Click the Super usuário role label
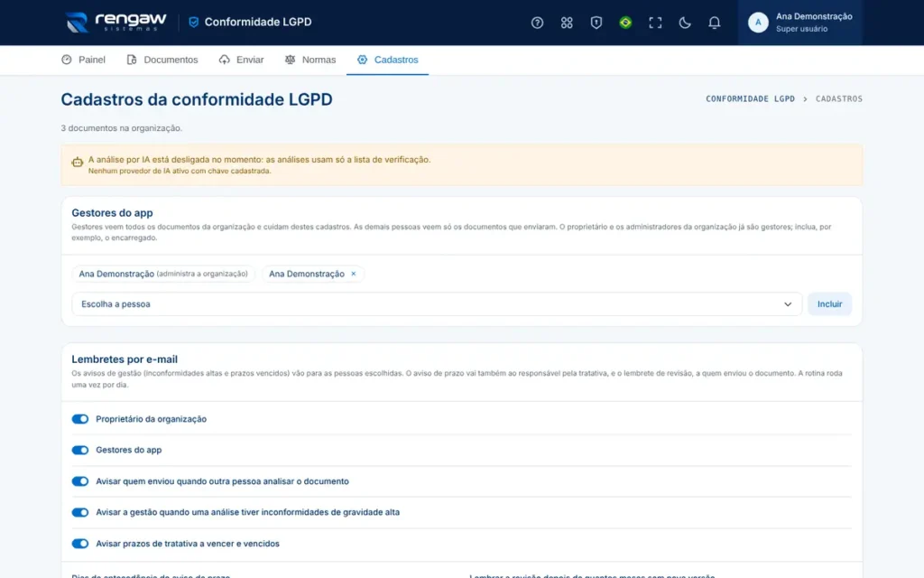Image resolution: width=924 pixels, height=578 pixels. point(801,29)
